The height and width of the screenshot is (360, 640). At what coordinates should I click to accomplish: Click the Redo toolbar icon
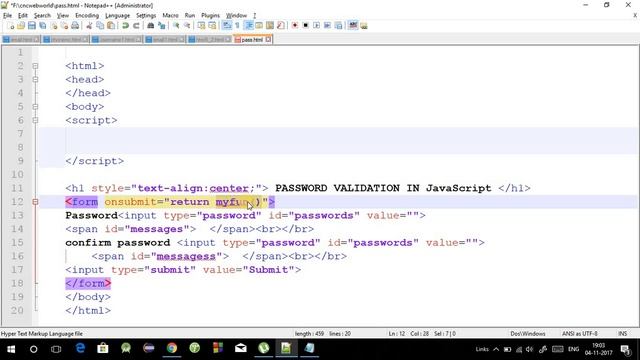[x=136, y=26]
